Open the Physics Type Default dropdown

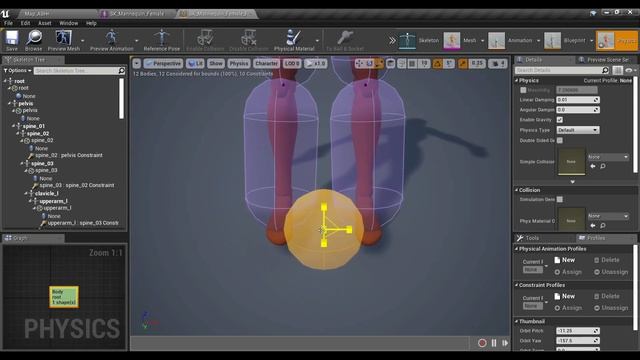(x=578, y=130)
